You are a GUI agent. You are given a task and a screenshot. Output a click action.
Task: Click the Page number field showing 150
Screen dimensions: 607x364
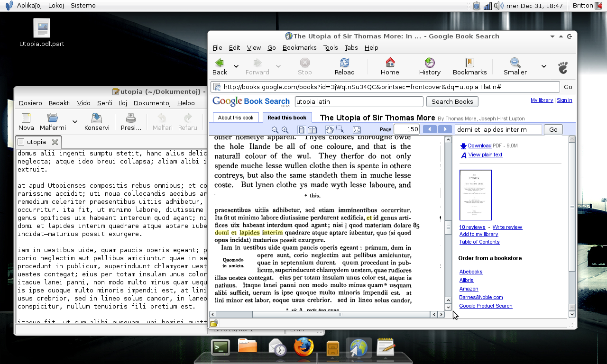click(407, 129)
